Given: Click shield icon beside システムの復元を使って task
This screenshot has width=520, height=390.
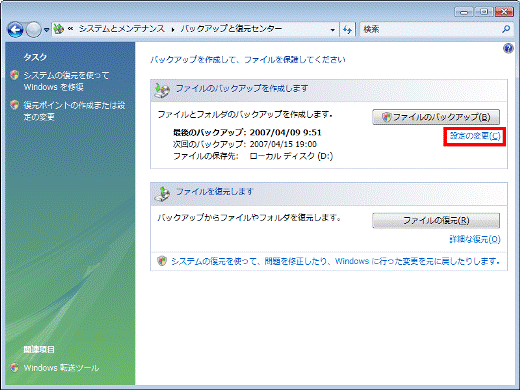Looking at the screenshot, I should pos(14,75).
